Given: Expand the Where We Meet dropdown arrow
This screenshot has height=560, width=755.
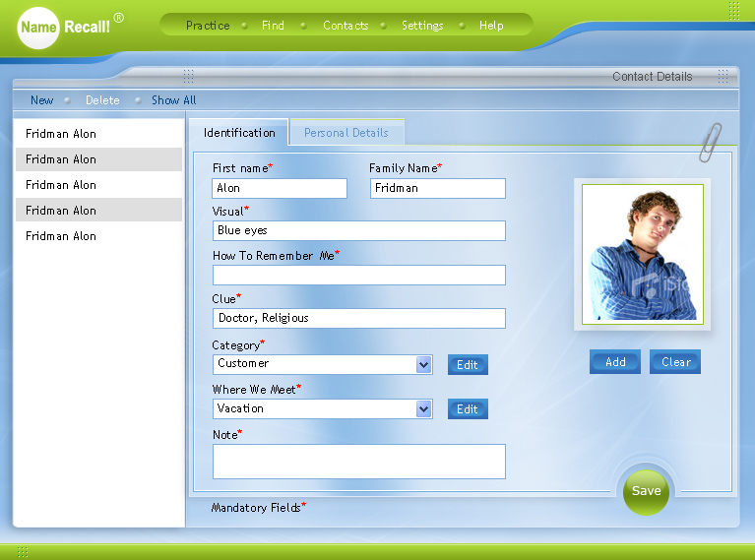Looking at the screenshot, I should 424,409.
